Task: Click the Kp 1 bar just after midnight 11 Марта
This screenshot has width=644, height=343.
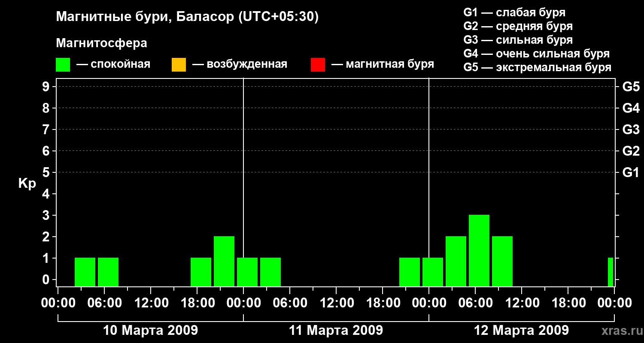Action: (x=247, y=272)
